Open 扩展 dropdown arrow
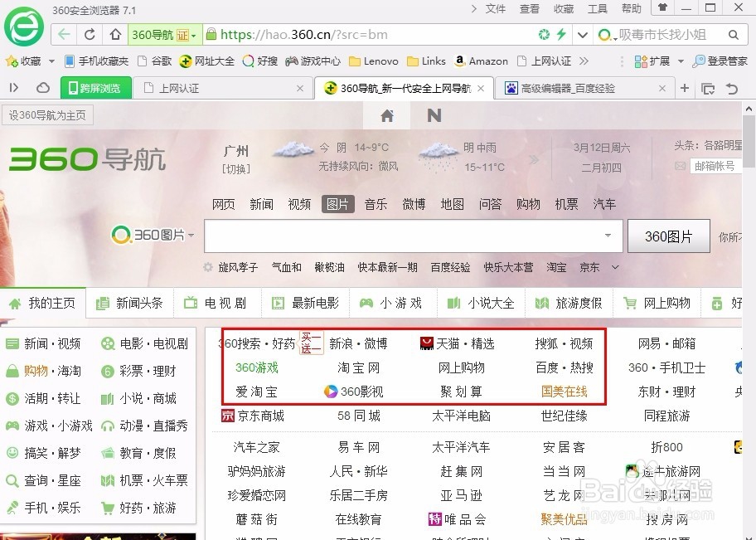This screenshot has width=756, height=540. (x=681, y=61)
